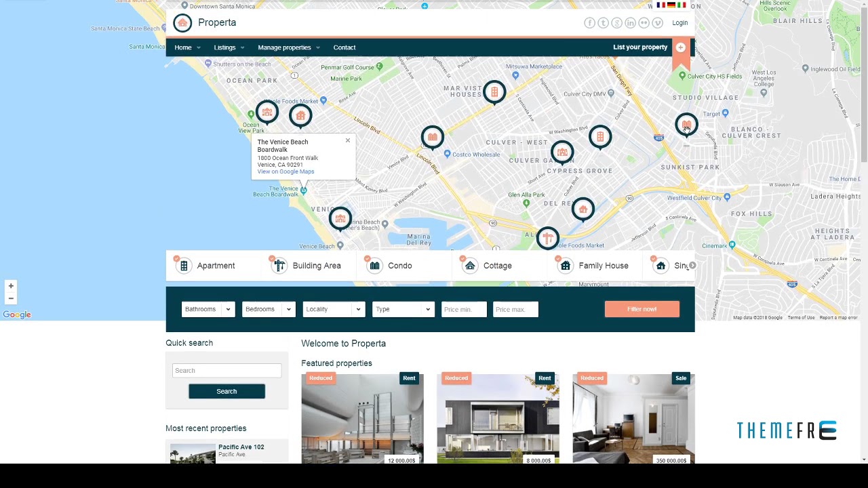Open the Vimeo social icon
Viewport: 868px width, 488px height.
click(x=657, y=23)
